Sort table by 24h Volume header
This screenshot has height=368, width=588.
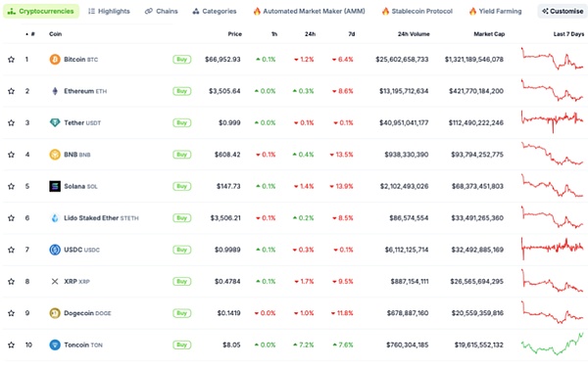click(414, 34)
